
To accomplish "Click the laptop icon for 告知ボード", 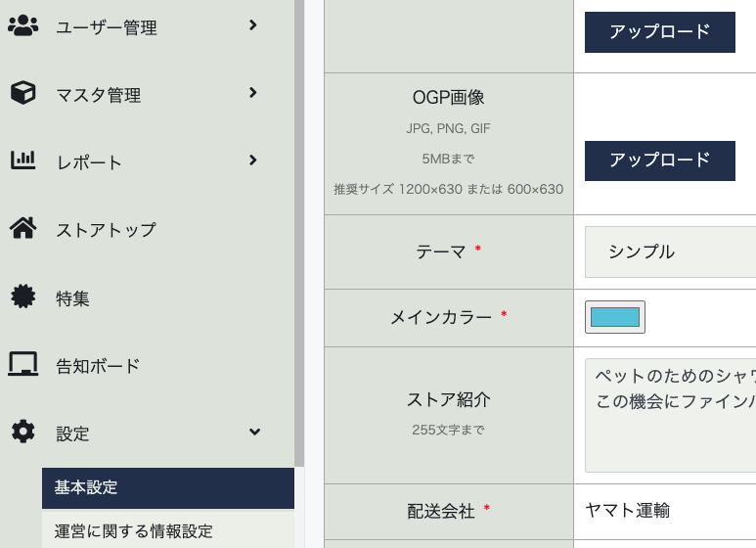I will (x=22, y=365).
